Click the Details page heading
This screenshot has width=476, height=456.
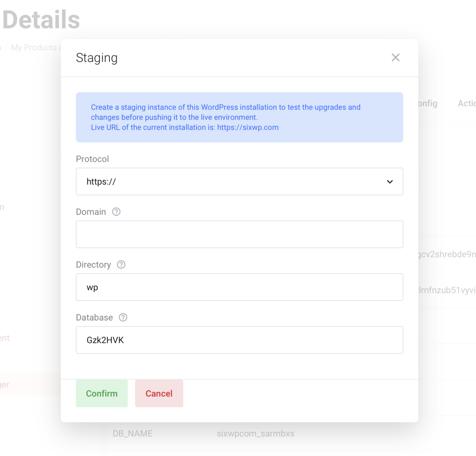click(x=41, y=20)
